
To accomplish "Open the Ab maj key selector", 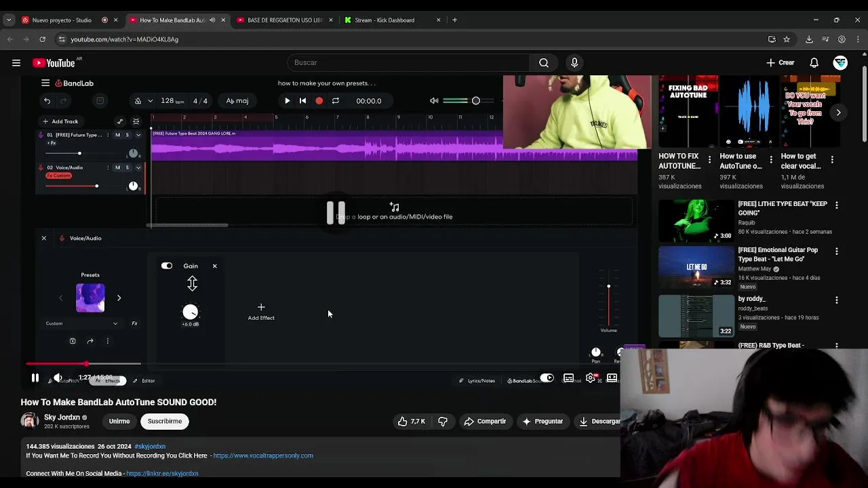I will (237, 101).
